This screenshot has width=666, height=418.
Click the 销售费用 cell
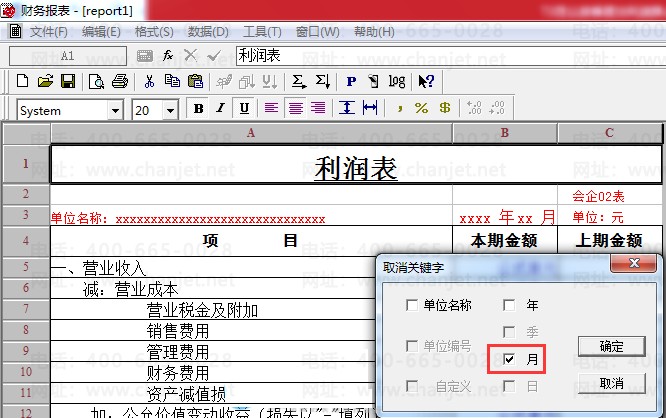pos(213,330)
